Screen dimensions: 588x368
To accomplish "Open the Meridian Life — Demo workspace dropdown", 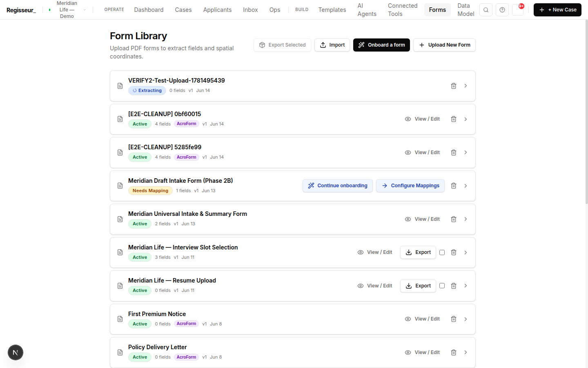I will pyautogui.click(x=67, y=10).
